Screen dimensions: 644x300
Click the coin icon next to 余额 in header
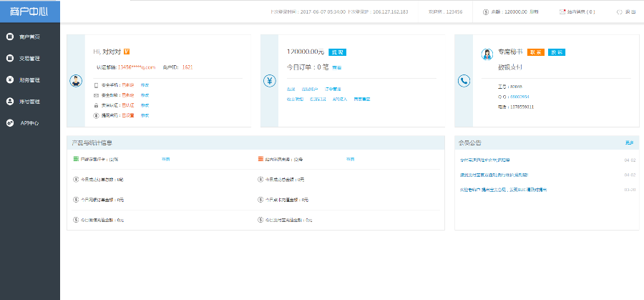click(486, 12)
